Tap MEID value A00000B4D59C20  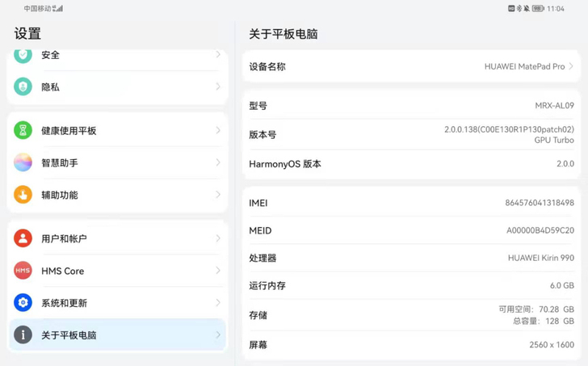(540, 230)
